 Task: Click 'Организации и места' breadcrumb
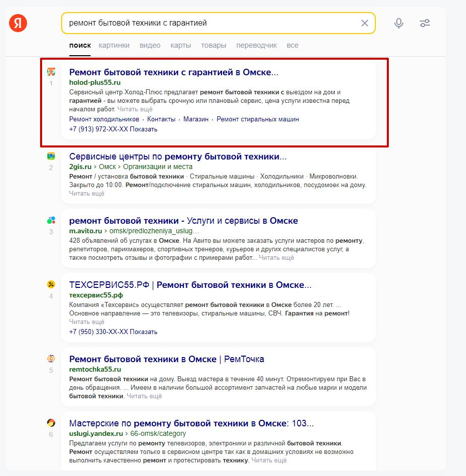pos(158,167)
